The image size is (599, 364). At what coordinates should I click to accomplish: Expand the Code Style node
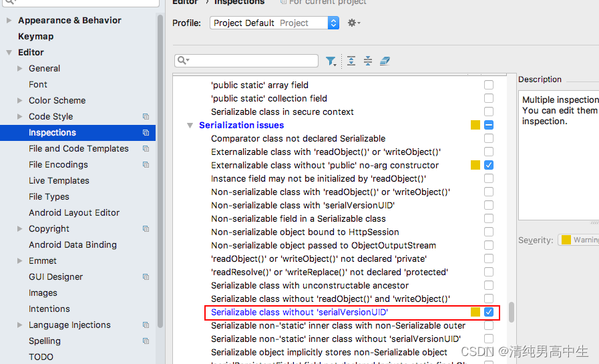[20, 116]
